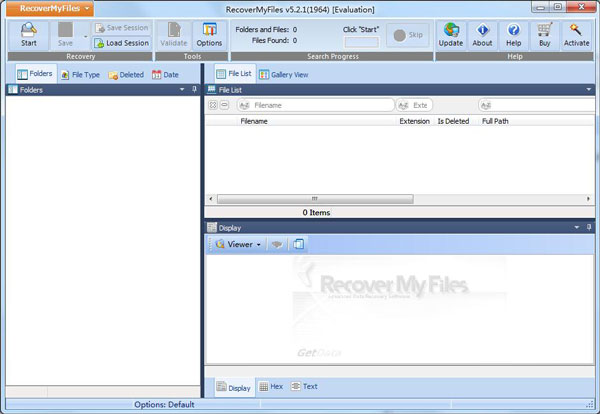The height and width of the screenshot is (414, 600).
Task: Click the Validate tool icon
Action: (173, 35)
